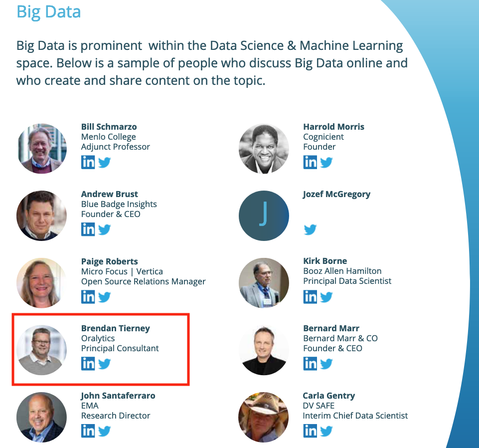Screen dimensions: 479x448
Task: Click Bernard Marr's Twitter icon
Action: pyautogui.click(x=326, y=364)
